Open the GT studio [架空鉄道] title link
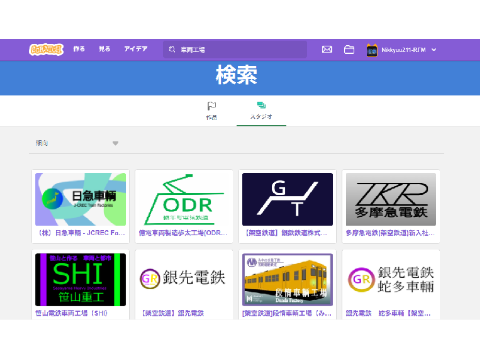The width and height of the screenshot is (480, 360). coord(286,233)
